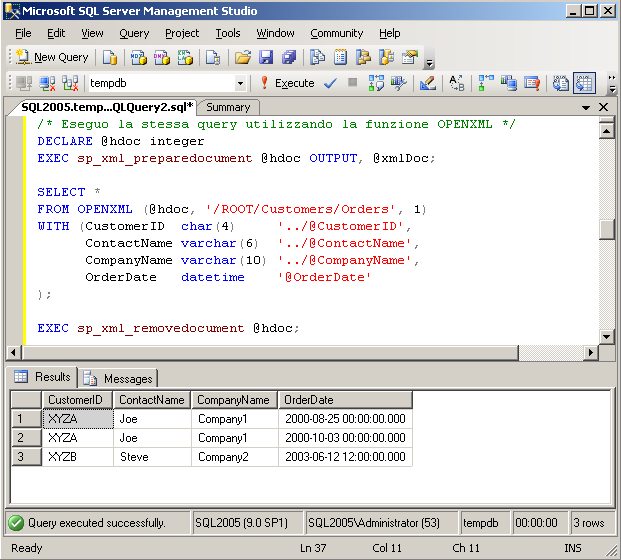Click the Open File folder icon
The height and width of the screenshot is (560, 621).
click(243, 57)
